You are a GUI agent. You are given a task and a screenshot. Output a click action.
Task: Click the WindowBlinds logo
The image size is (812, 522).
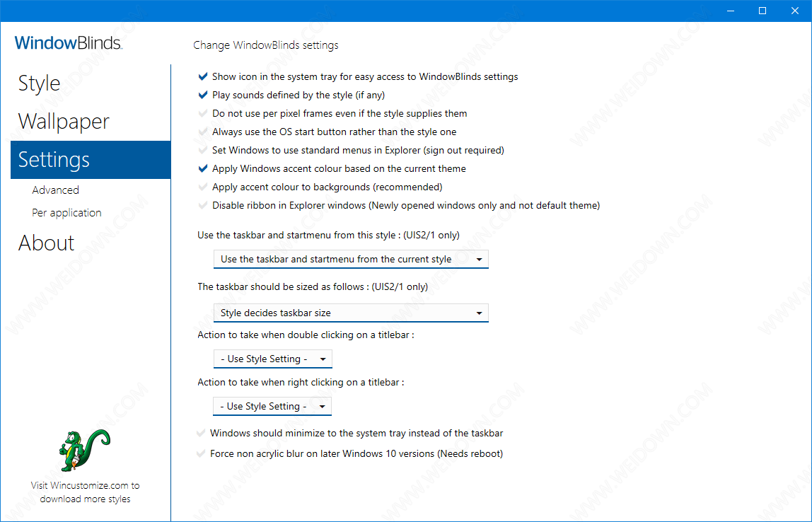(x=68, y=43)
